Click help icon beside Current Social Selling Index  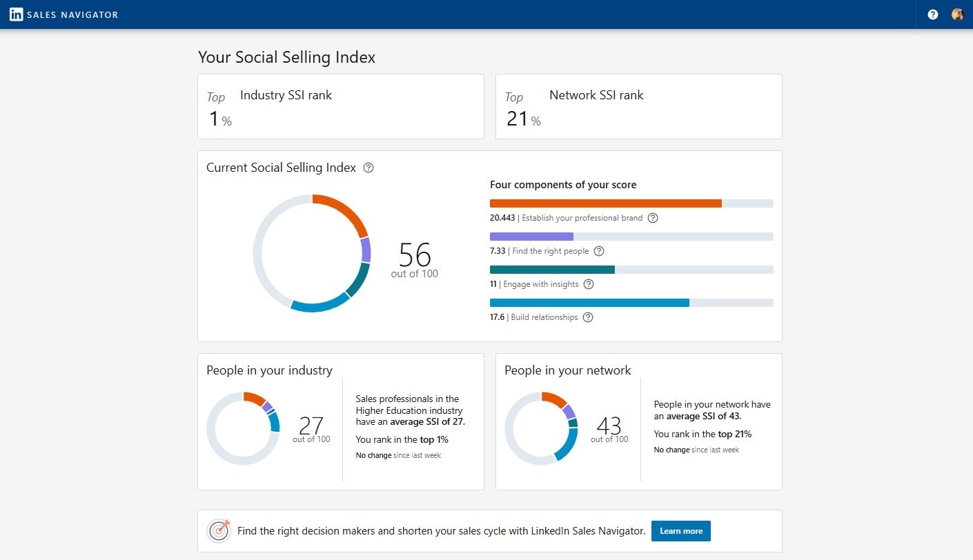click(368, 168)
